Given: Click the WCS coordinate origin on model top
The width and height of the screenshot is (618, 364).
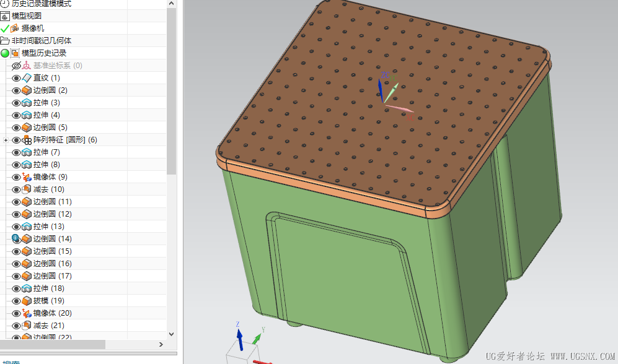Looking at the screenshot, I should (384, 103).
